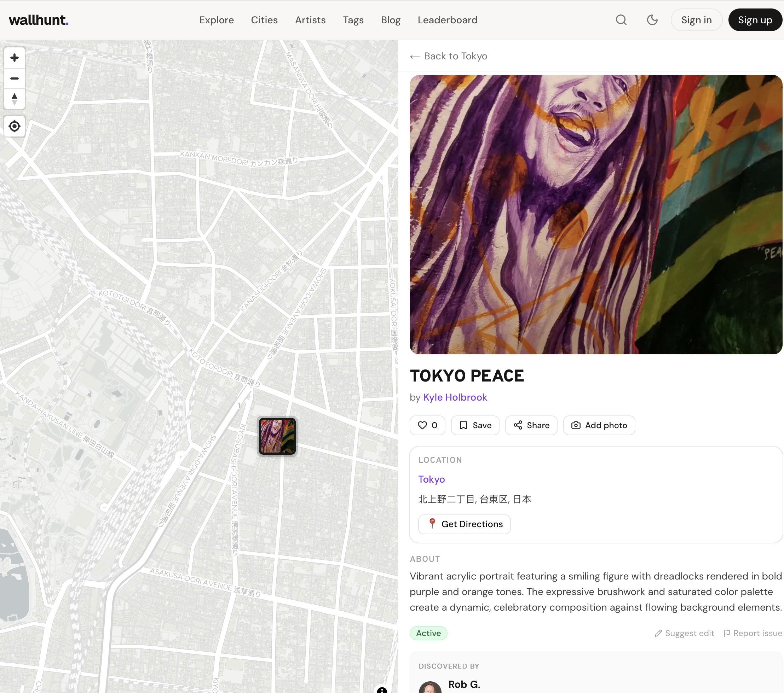The width and height of the screenshot is (784, 693).
Task: Go to the Leaderboard page
Action: click(x=447, y=20)
